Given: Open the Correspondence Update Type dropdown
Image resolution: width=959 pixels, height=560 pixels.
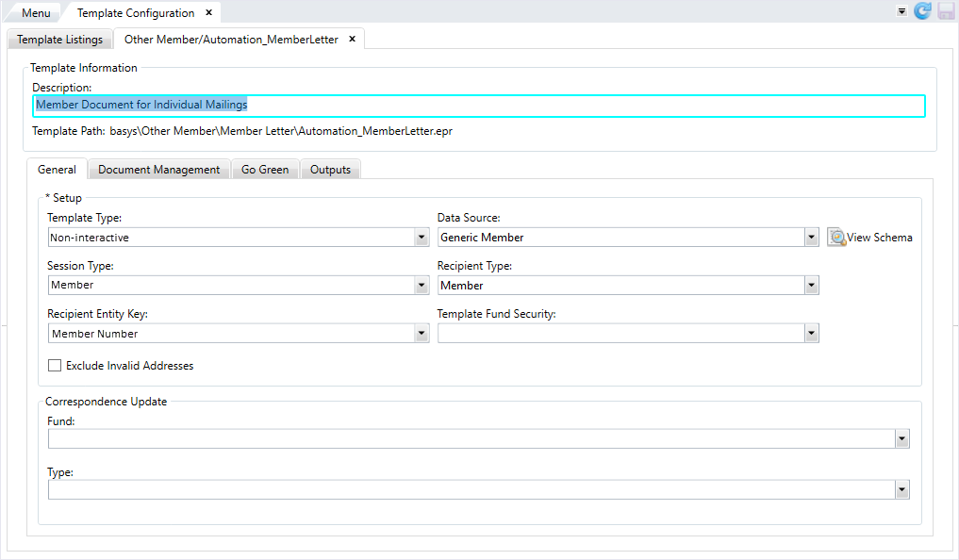Looking at the screenshot, I should pos(902,490).
